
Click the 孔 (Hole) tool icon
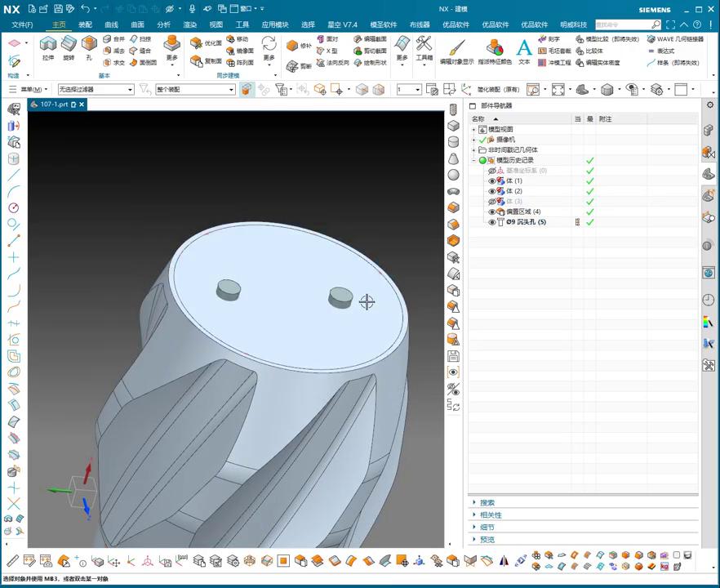(x=89, y=44)
